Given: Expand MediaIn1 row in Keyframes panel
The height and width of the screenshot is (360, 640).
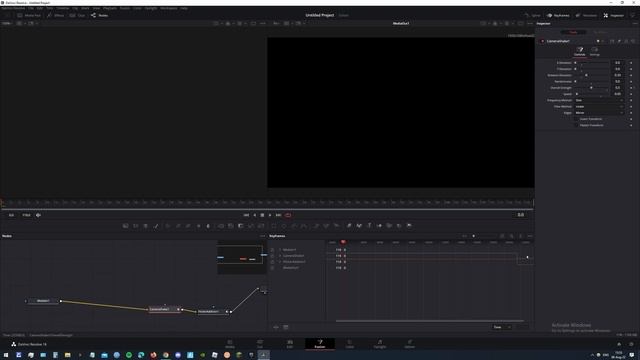Looking at the screenshot, I should (280, 250).
